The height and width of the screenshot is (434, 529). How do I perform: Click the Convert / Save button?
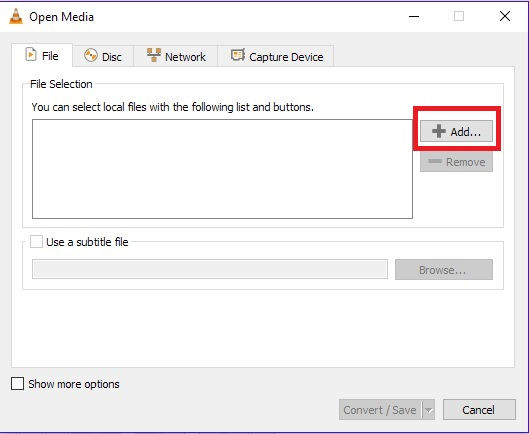pyautogui.click(x=381, y=410)
